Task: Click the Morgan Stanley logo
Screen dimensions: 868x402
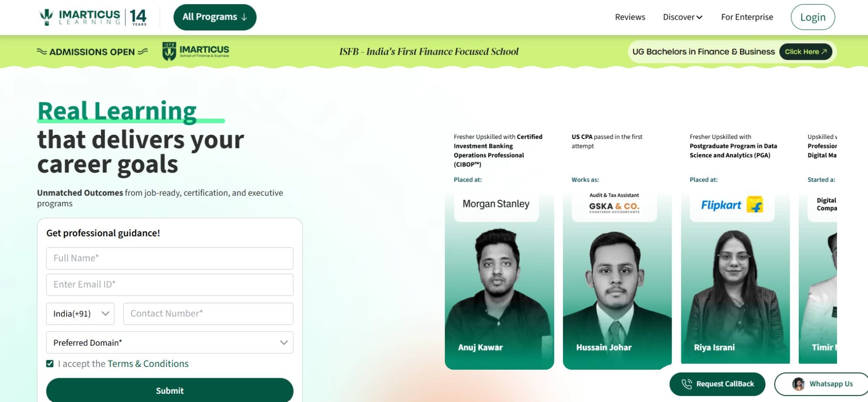Action: 496,204
